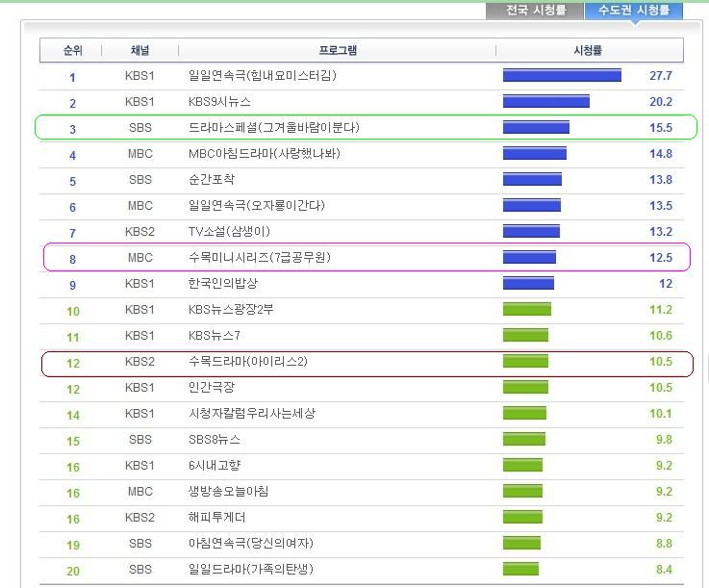The height and width of the screenshot is (588, 709).
Task: Select program 수목미니시리즈(7급공무원)
Action: coord(259,258)
